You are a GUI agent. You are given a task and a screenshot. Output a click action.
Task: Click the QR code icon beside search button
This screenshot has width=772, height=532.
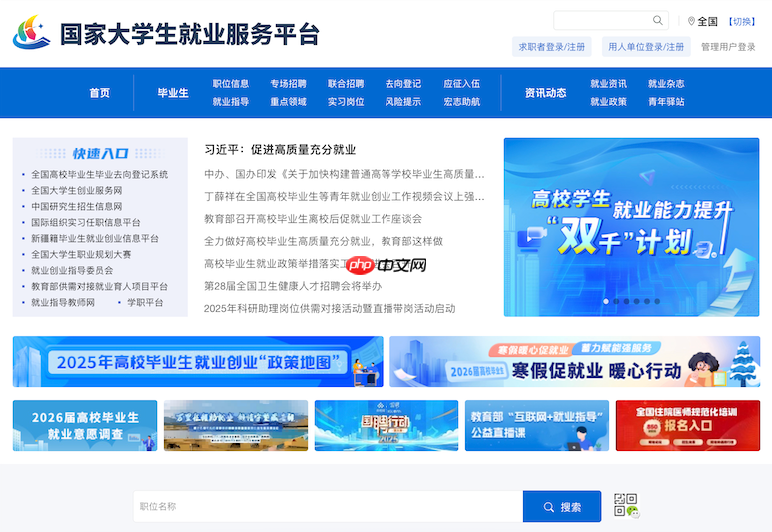[626, 505]
